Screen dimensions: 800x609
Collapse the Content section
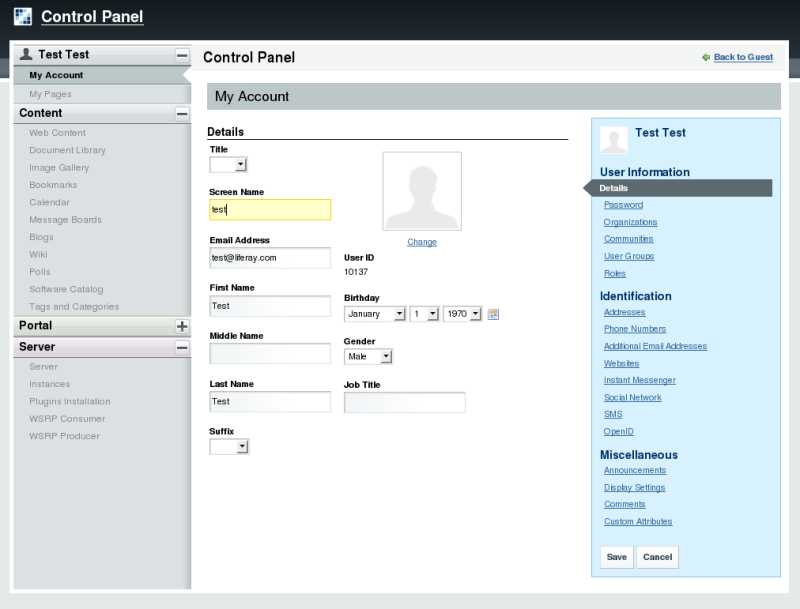coord(182,114)
